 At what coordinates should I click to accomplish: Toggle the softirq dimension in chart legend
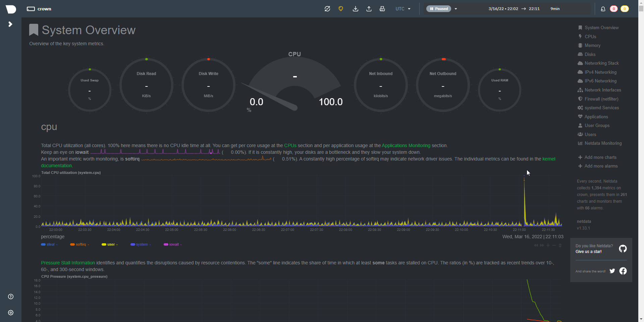pos(79,245)
